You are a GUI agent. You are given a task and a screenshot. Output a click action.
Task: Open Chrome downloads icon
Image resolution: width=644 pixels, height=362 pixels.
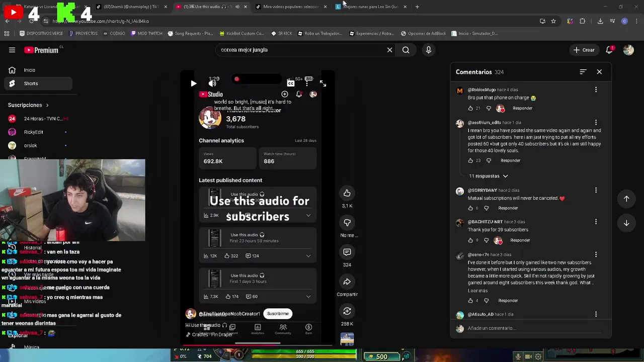pos(600,21)
